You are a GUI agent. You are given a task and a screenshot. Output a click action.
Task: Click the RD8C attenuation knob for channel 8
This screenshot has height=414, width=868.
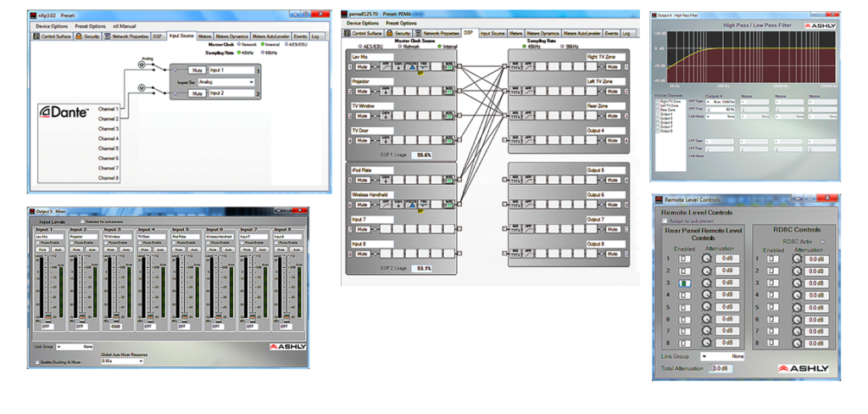796,344
